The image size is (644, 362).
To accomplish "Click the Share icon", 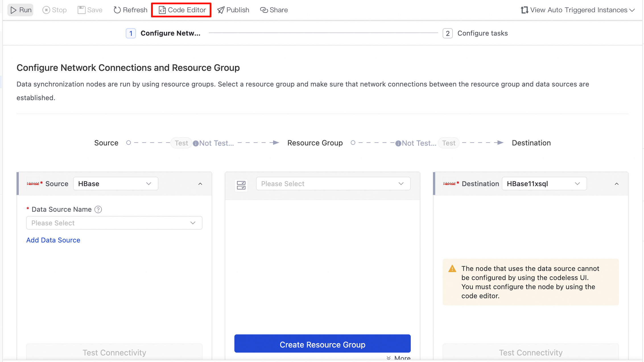I will tap(264, 10).
